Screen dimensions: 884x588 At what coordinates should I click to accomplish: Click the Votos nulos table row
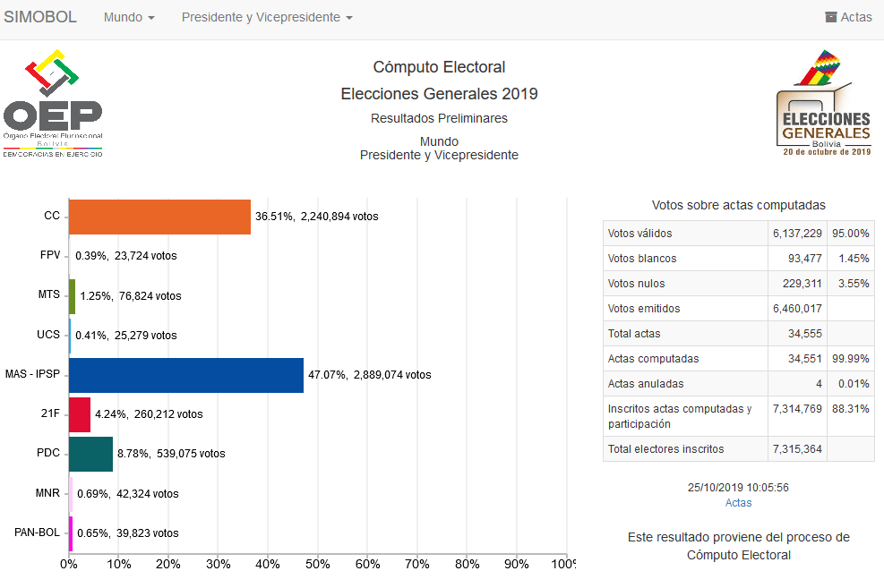point(738,284)
